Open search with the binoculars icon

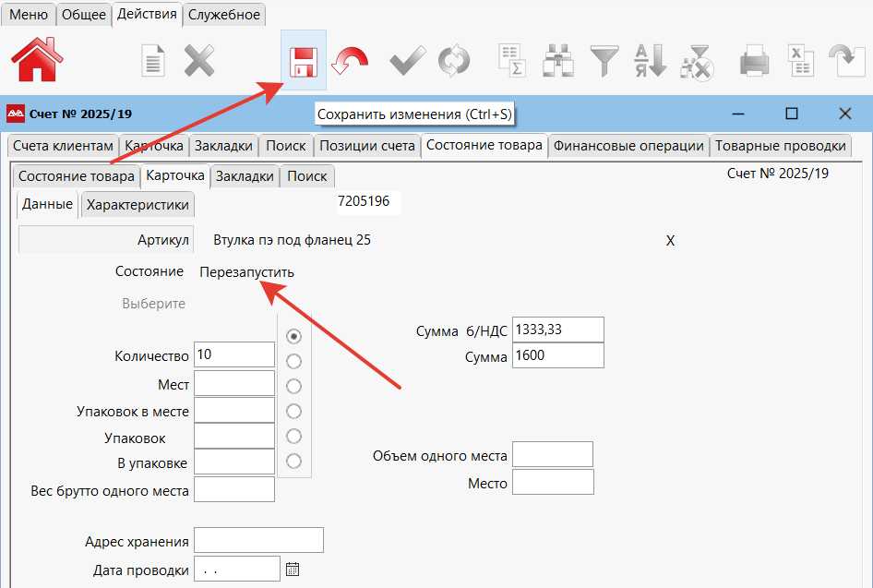pos(558,62)
